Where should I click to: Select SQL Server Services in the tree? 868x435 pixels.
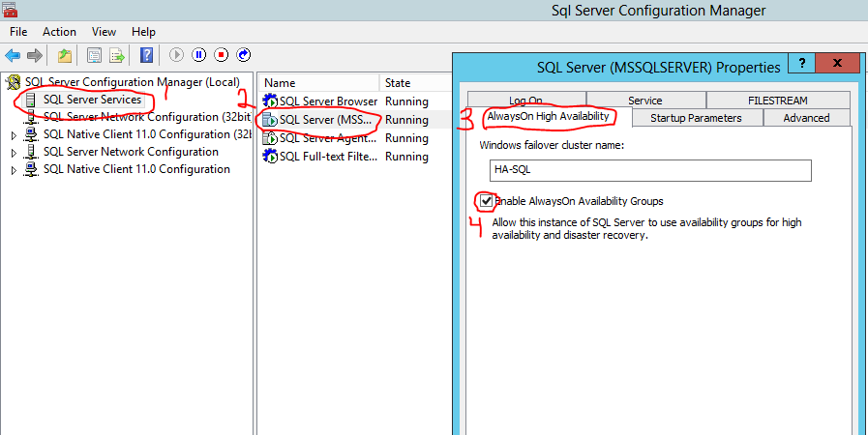(x=92, y=100)
